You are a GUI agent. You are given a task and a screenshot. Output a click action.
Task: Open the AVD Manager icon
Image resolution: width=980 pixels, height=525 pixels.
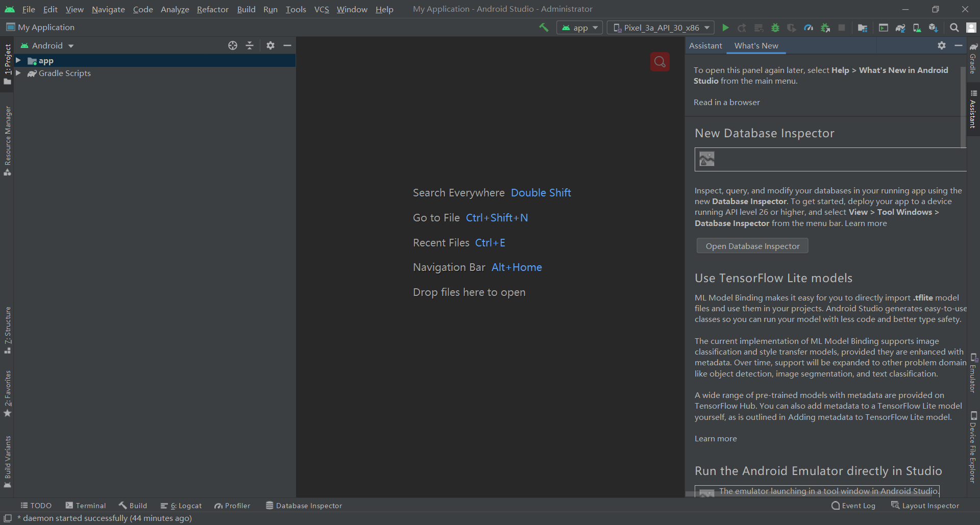coord(917,28)
